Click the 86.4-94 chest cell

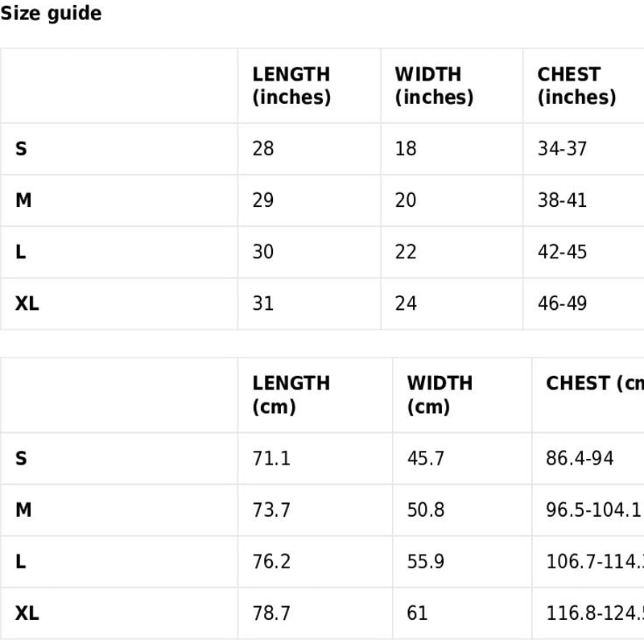(x=580, y=459)
